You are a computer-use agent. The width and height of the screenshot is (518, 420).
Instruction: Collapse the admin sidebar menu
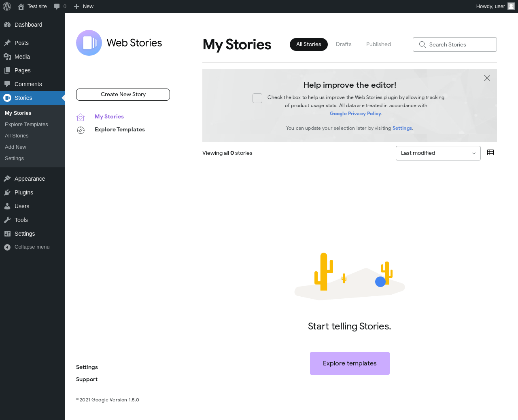(27, 247)
